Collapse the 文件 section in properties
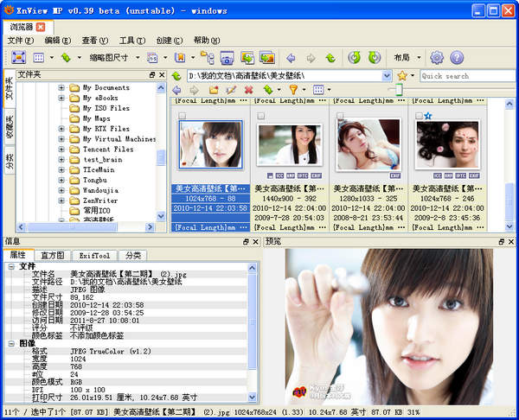 tap(11, 266)
